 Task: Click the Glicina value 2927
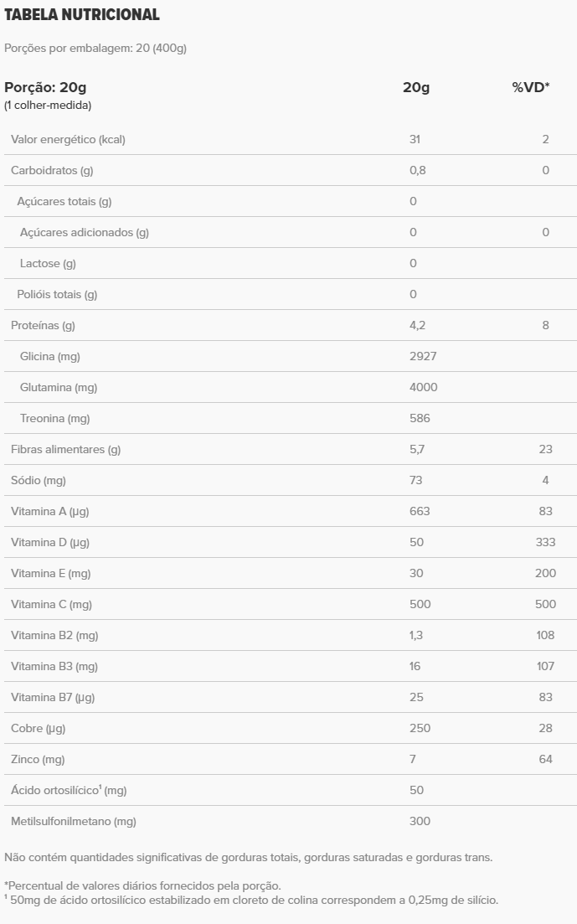point(423,356)
